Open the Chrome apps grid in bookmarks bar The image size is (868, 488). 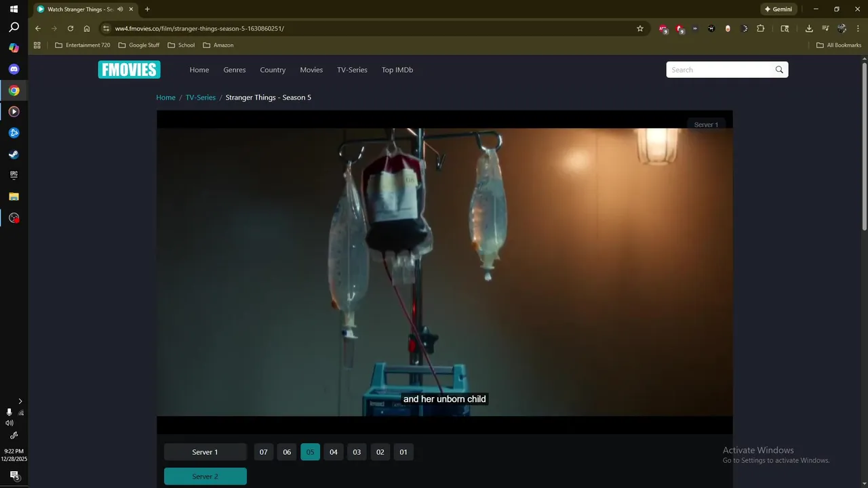pyautogui.click(x=37, y=45)
